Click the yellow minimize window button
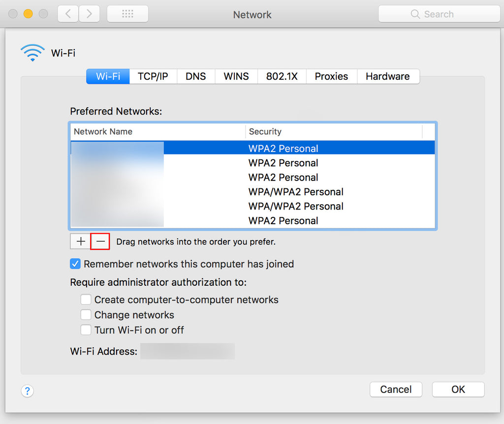This screenshot has height=424, width=504. (x=28, y=14)
